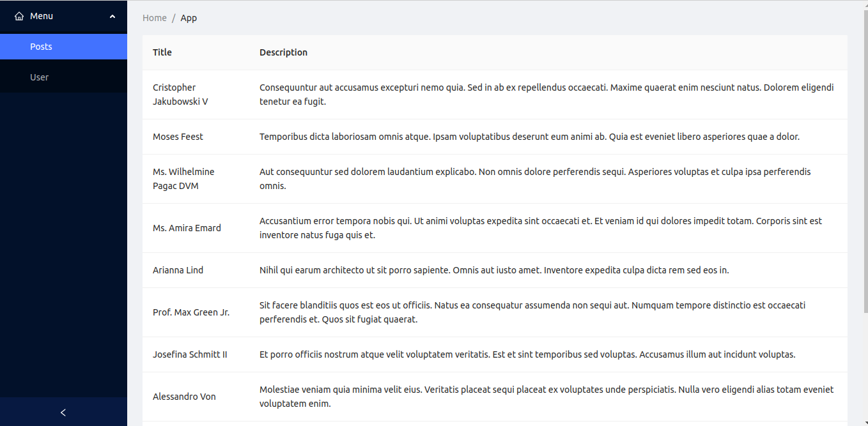Select the Arianna Lind title cell

[x=178, y=270]
